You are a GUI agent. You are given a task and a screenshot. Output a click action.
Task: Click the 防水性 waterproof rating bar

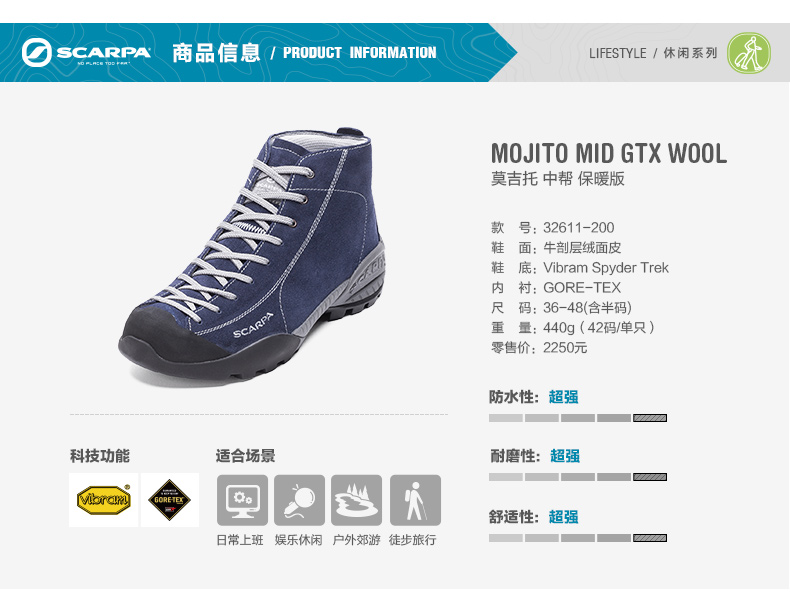tap(578, 418)
